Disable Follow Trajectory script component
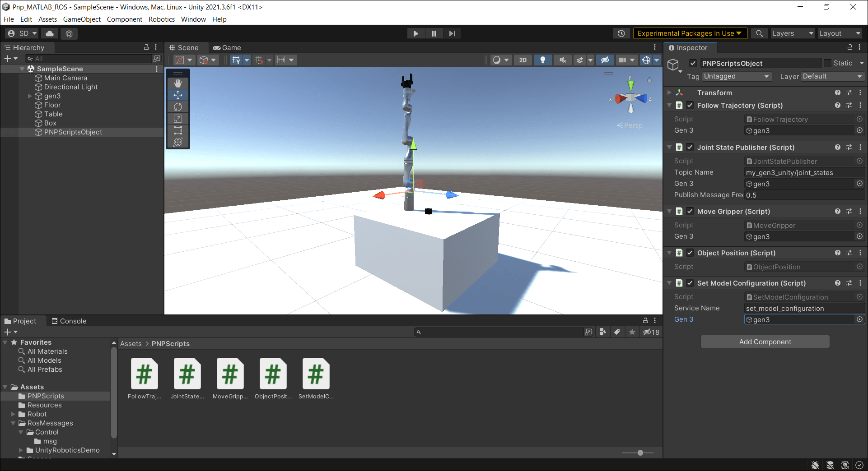868x471 pixels. [690, 106]
